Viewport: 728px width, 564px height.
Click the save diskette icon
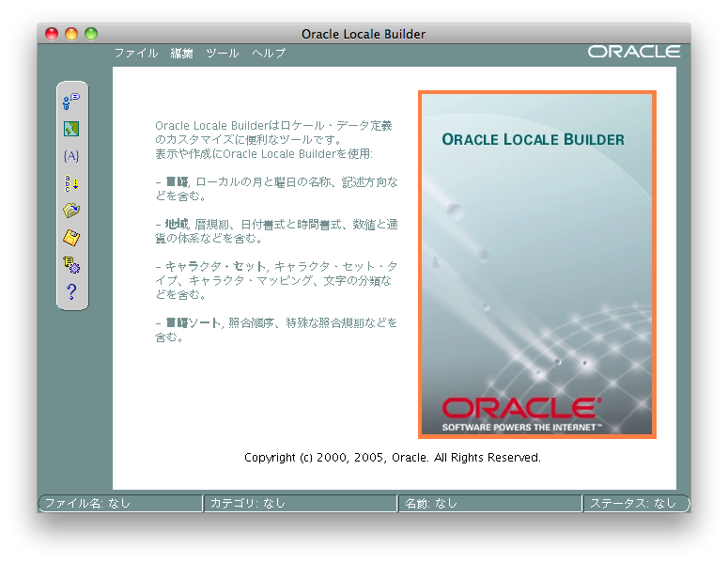[x=71, y=238]
